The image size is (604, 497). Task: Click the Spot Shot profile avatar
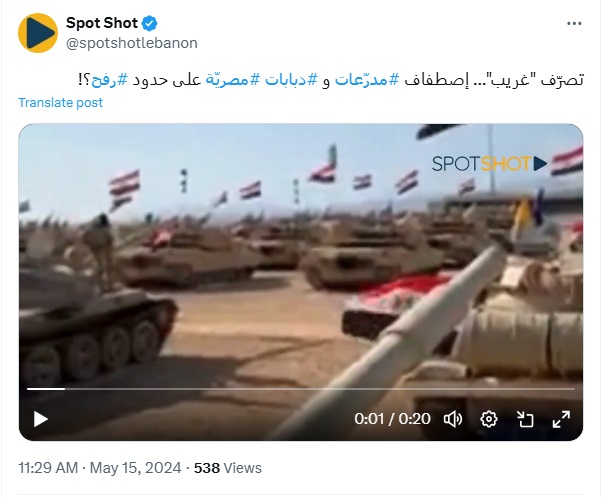(38, 33)
